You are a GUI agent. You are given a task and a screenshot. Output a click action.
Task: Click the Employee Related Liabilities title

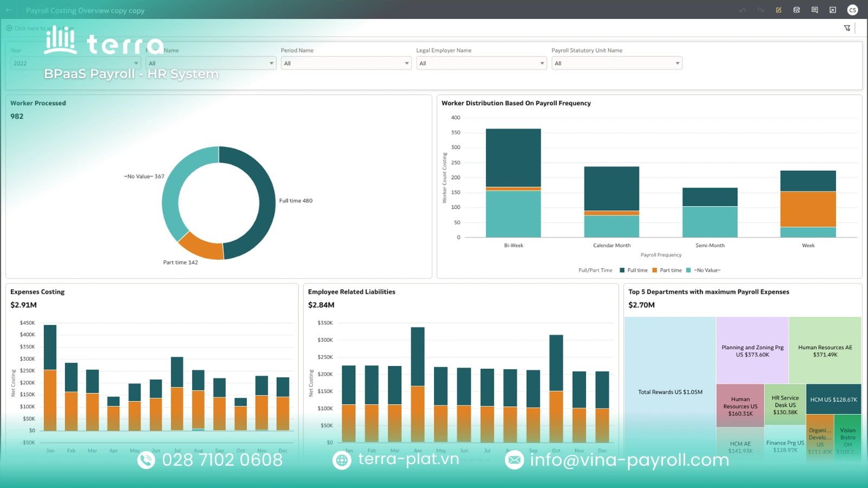click(352, 292)
